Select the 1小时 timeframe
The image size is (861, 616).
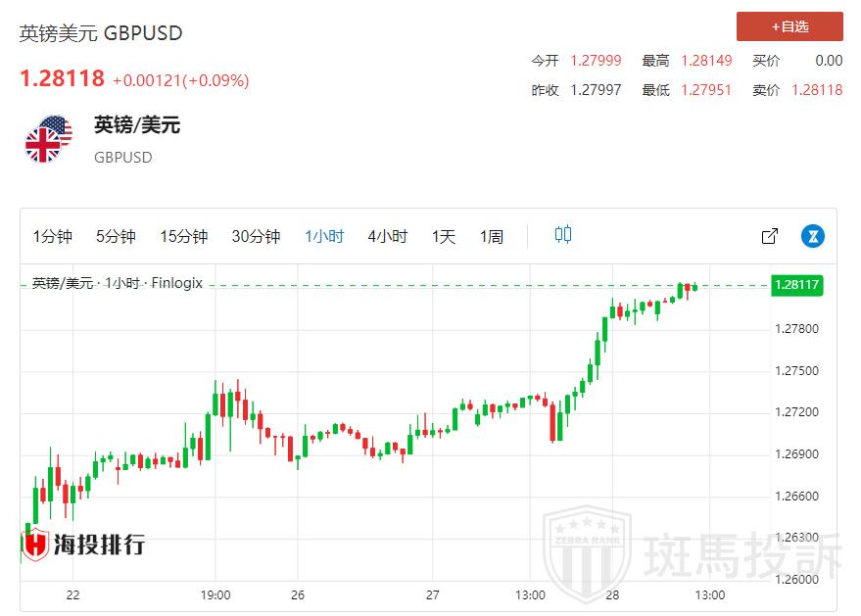[x=324, y=236]
